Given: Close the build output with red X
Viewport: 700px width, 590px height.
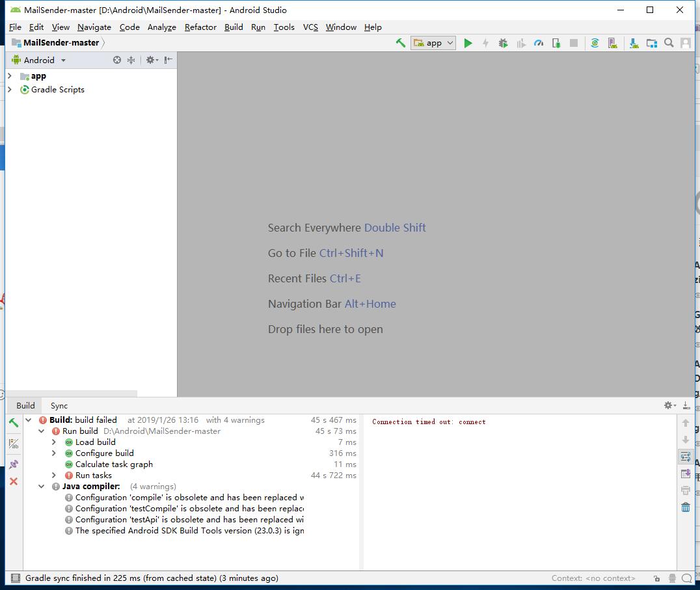Looking at the screenshot, I should [x=14, y=481].
